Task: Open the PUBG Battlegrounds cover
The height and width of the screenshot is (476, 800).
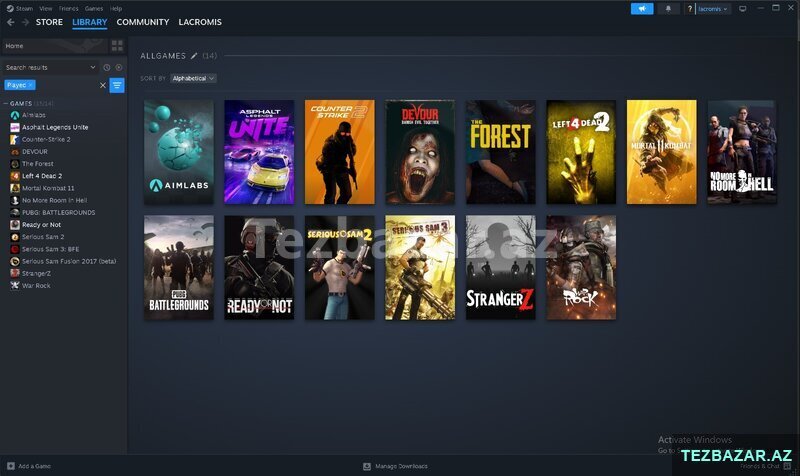Action: tap(179, 268)
